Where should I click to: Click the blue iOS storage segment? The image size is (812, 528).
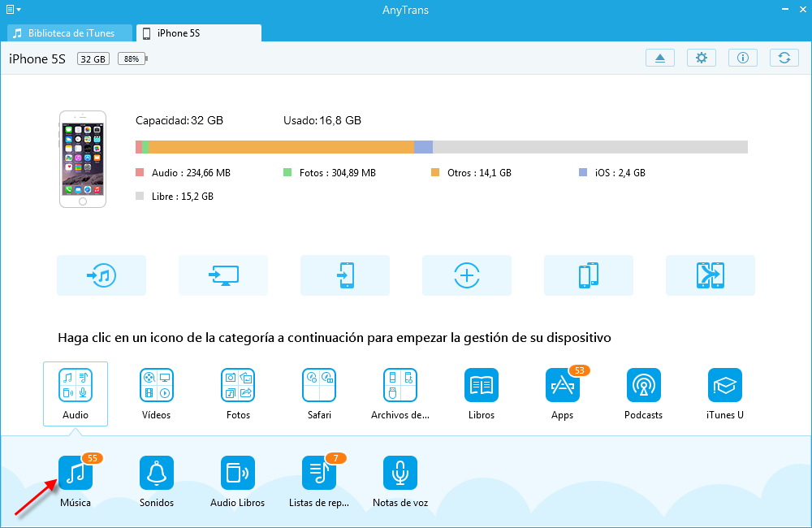point(424,147)
